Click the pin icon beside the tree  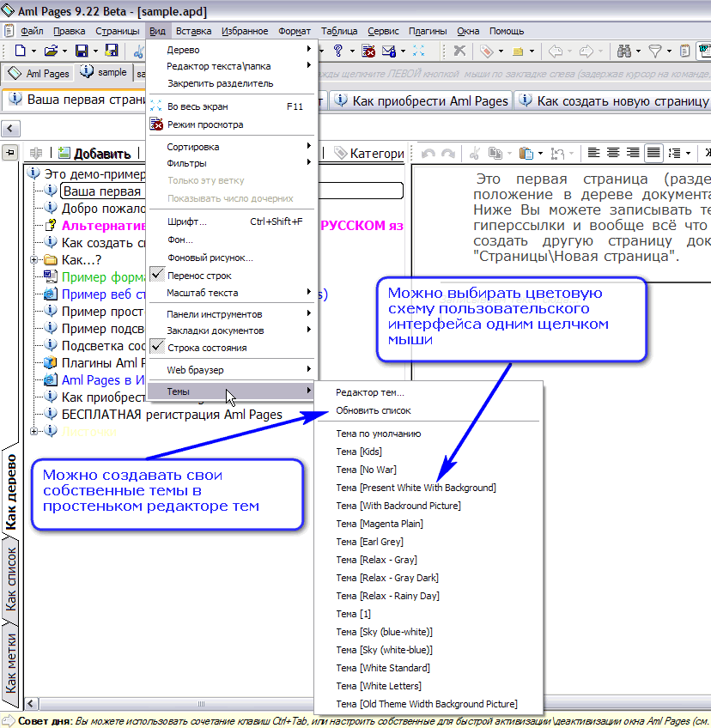[x=9, y=152]
